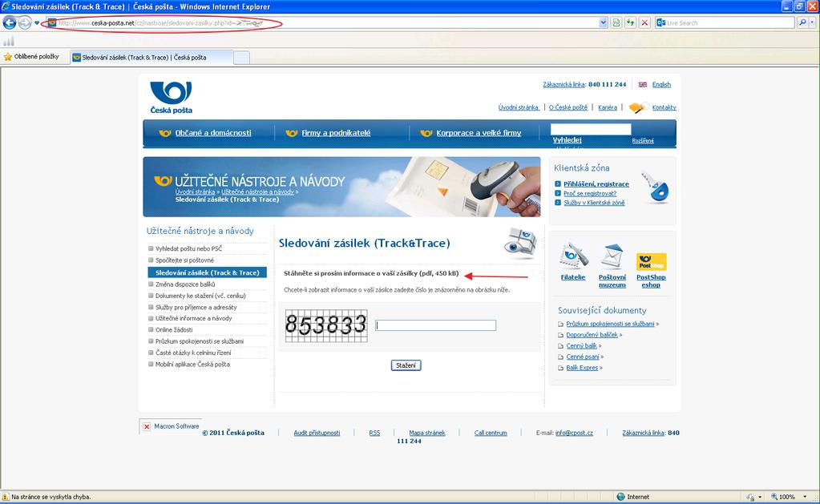
Task: Click the green Refresh page icon
Action: (x=631, y=23)
